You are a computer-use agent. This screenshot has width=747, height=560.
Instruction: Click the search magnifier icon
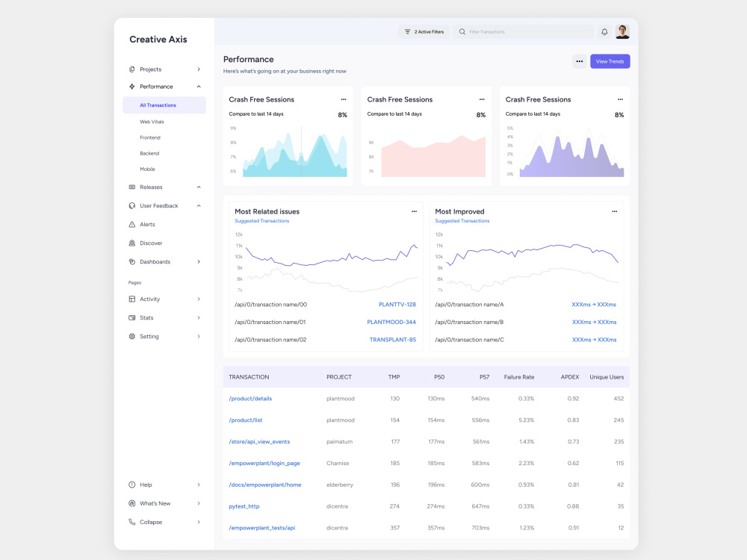click(462, 32)
